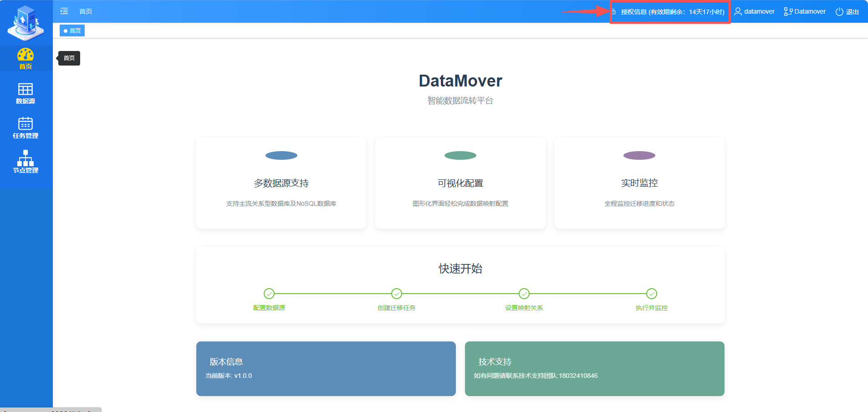Viewport: 868px width, 412px height.
Task: Open the 首页 dashboard sidebar icon
Action: click(26, 58)
